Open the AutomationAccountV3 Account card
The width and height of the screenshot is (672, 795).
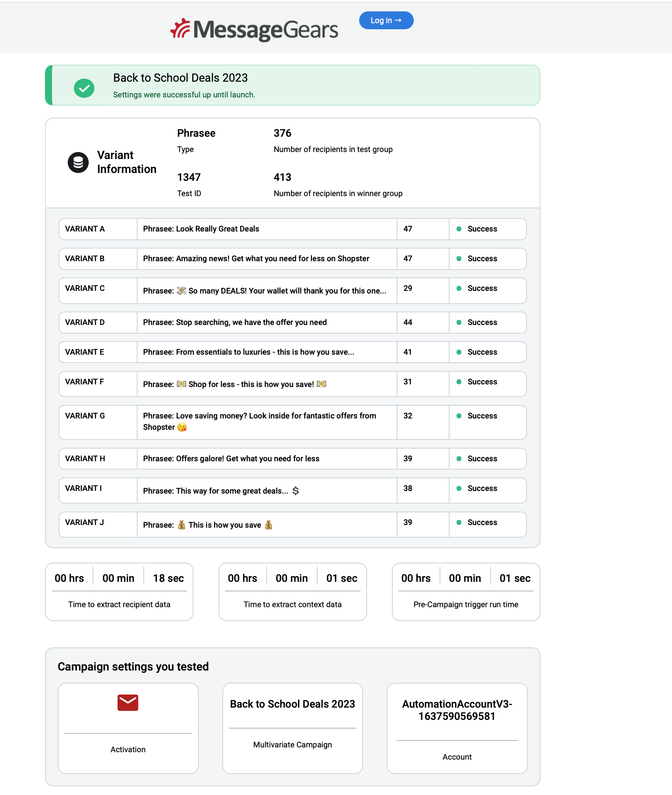tap(457, 728)
